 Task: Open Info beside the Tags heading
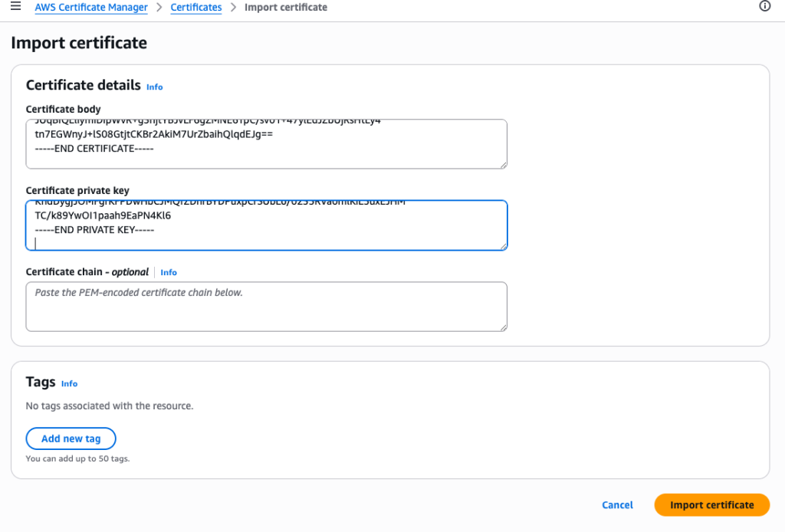(x=69, y=383)
